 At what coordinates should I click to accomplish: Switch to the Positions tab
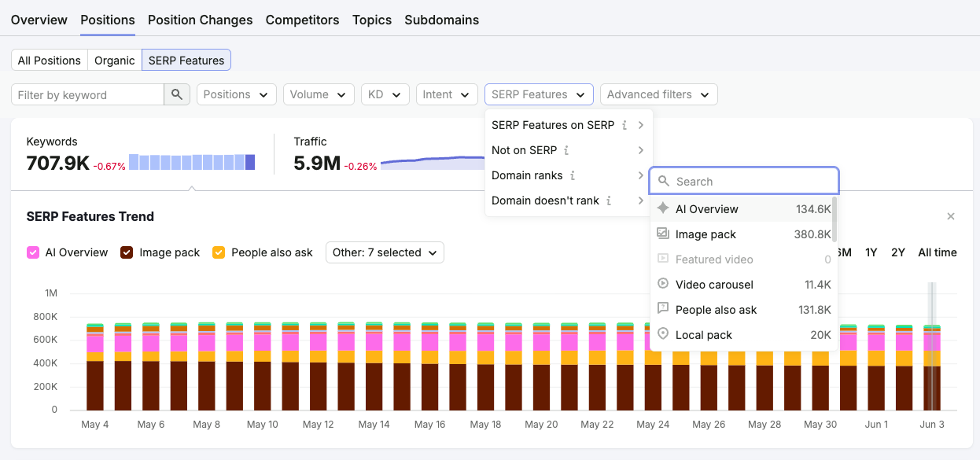[x=108, y=20]
